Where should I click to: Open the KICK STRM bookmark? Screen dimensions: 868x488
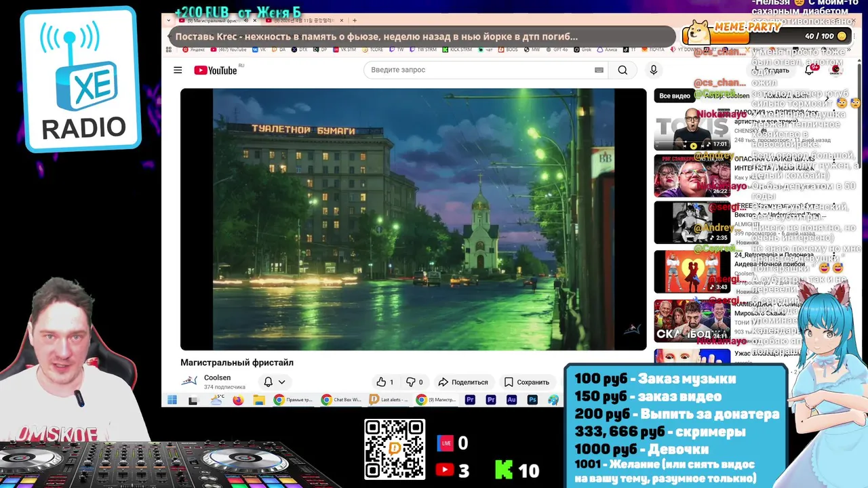[x=457, y=49]
